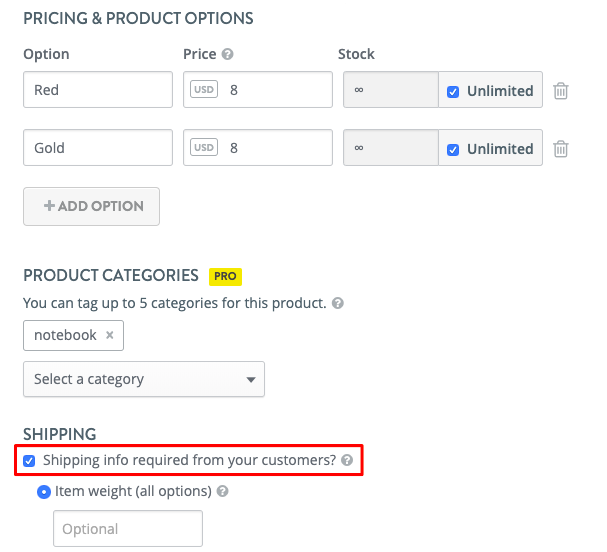Click the Add Option button
This screenshot has width=607, height=552.
(x=91, y=206)
